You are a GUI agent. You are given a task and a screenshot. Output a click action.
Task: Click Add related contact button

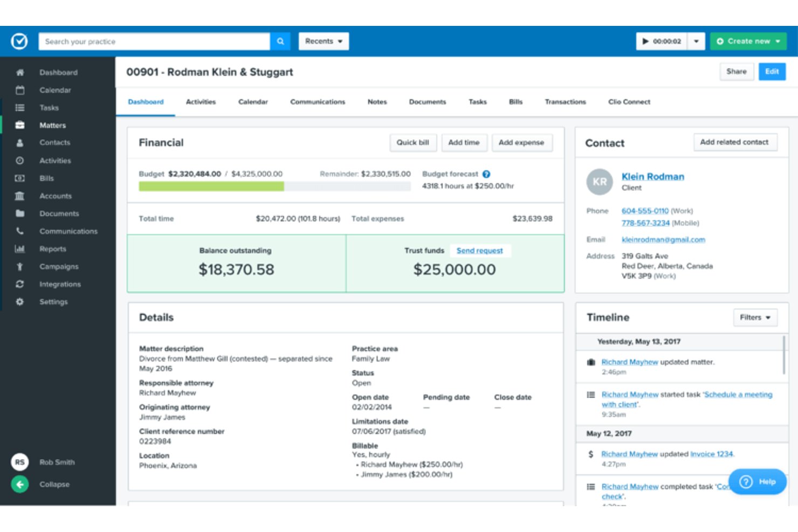coord(734,142)
